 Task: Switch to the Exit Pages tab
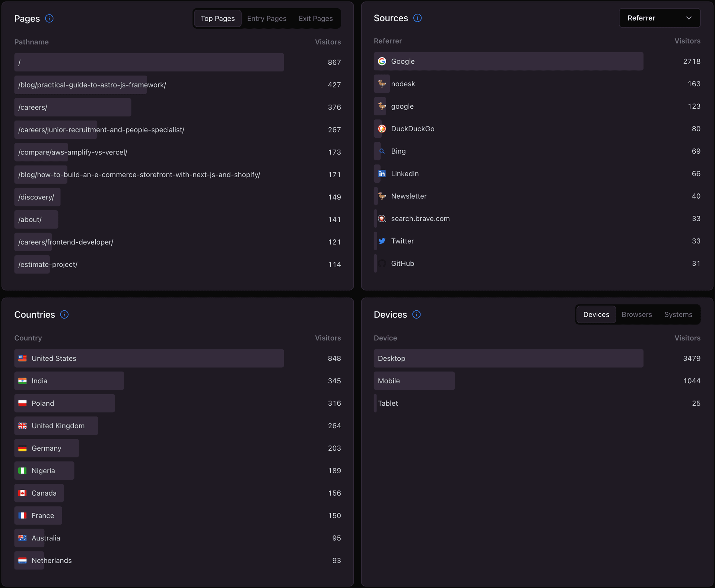tap(316, 18)
